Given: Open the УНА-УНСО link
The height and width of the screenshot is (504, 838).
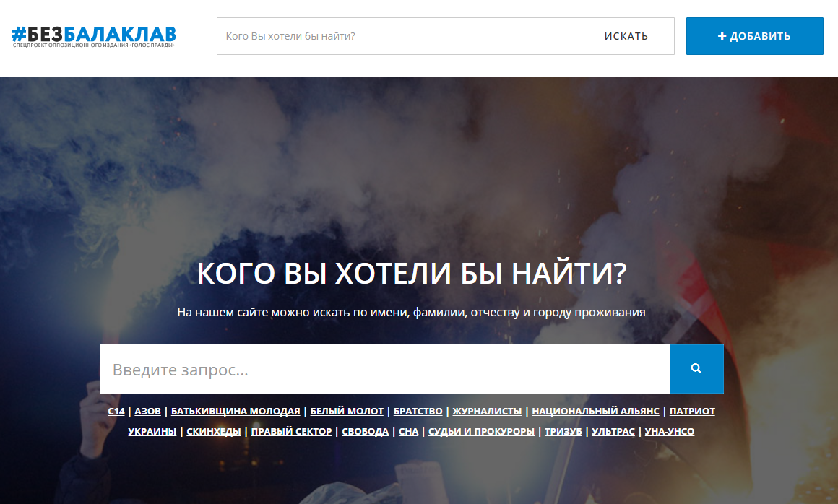Looking at the screenshot, I should coord(670,431).
